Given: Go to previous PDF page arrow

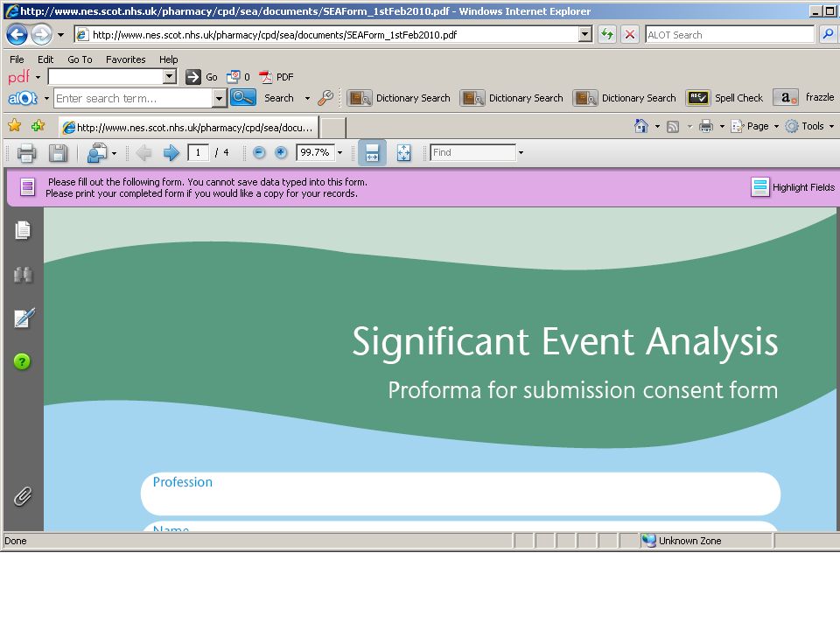Looking at the screenshot, I should (143, 153).
